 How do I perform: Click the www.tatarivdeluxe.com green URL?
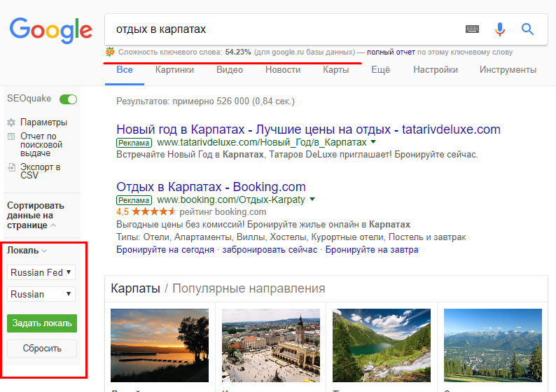click(261, 142)
